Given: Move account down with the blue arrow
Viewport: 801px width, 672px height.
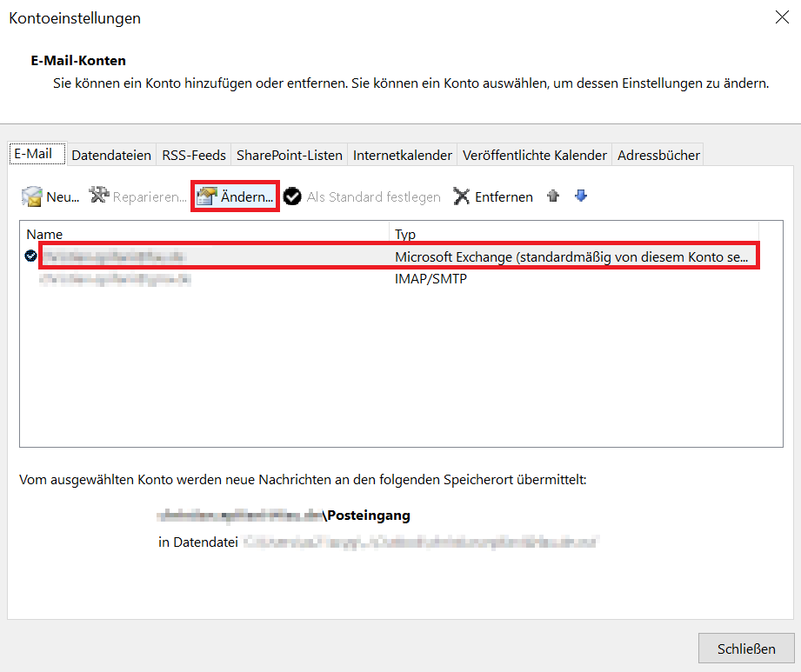Looking at the screenshot, I should pyautogui.click(x=581, y=196).
